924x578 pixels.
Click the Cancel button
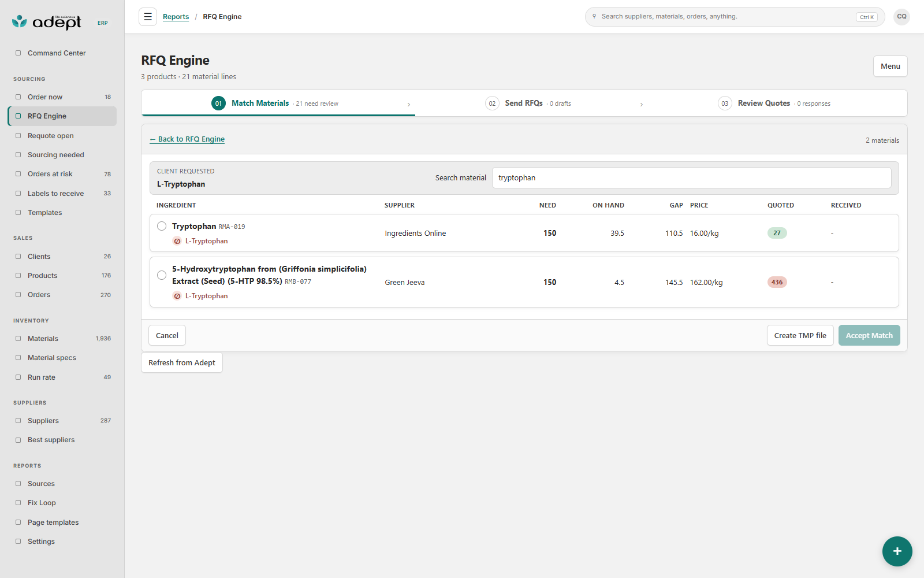point(167,335)
